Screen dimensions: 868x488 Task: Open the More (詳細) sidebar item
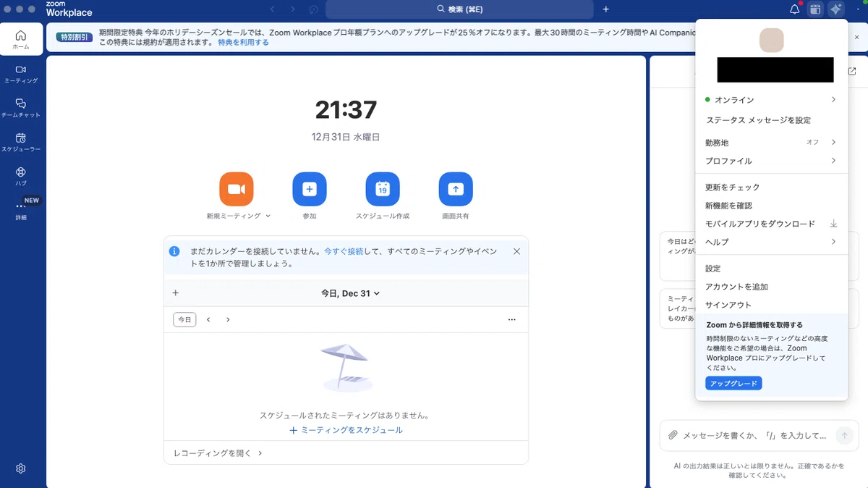click(21, 210)
